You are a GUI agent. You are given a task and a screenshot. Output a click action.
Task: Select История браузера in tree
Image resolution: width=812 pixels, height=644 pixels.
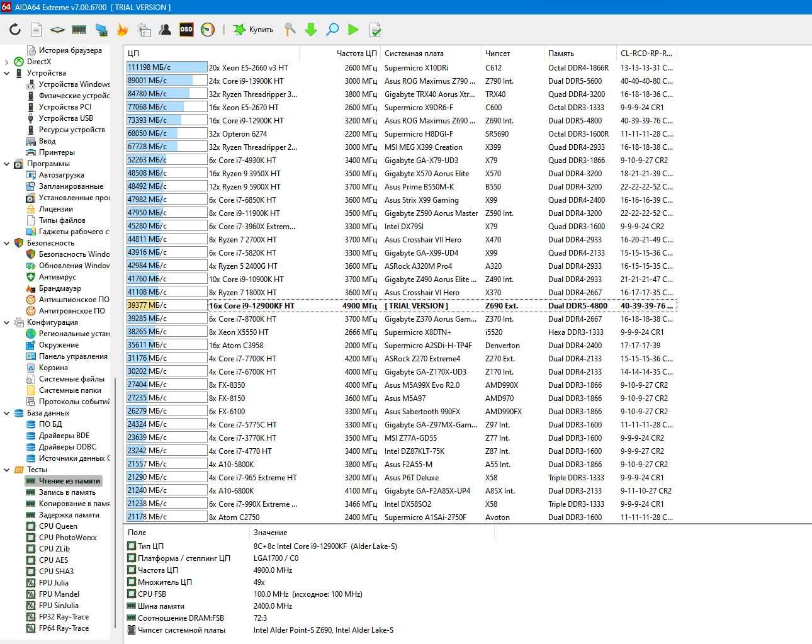tap(70, 50)
